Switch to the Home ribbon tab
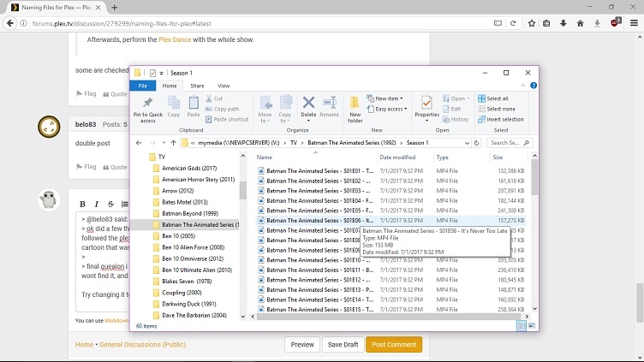Screen dimensions: 644x362 pyautogui.click(x=170, y=86)
